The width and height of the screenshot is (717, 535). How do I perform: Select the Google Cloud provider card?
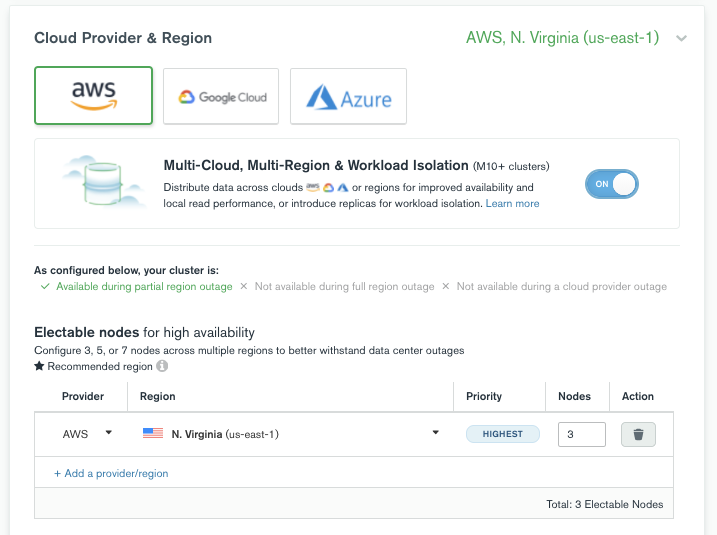[x=221, y=96]
